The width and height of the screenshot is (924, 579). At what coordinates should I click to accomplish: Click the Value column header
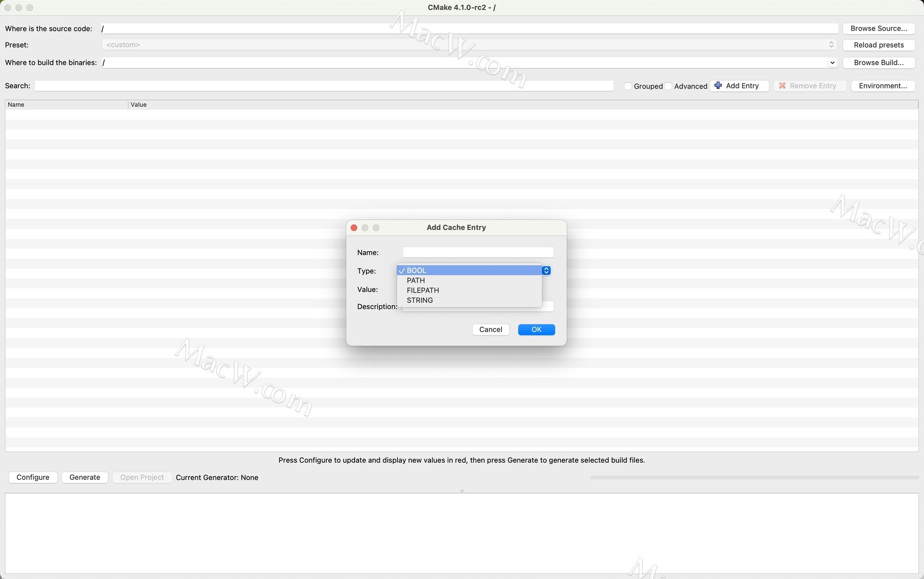tap(523, 104)
